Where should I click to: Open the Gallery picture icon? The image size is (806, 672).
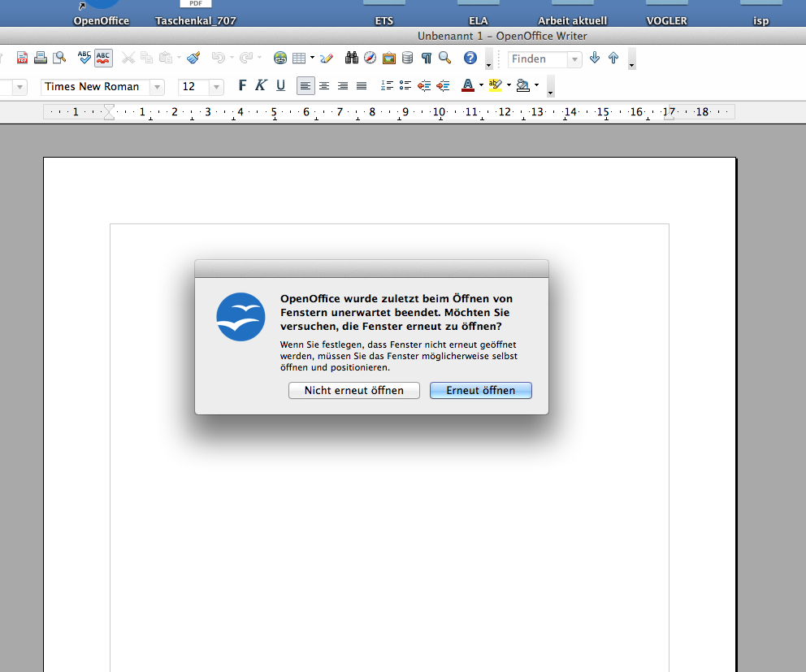(388, 58)
